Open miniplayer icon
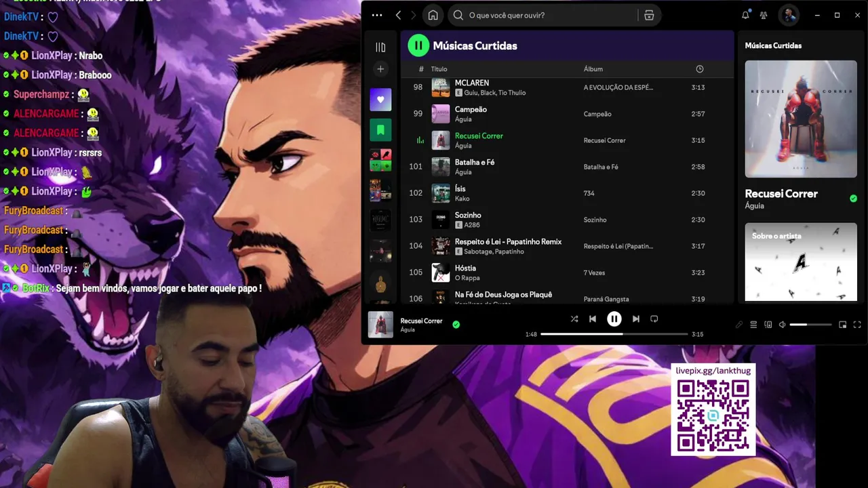This screenshot has width=868, height=488. click(x=842, y=325)
